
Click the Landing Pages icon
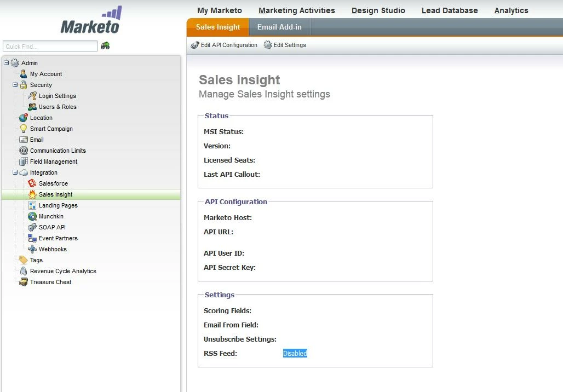[32, 205]
